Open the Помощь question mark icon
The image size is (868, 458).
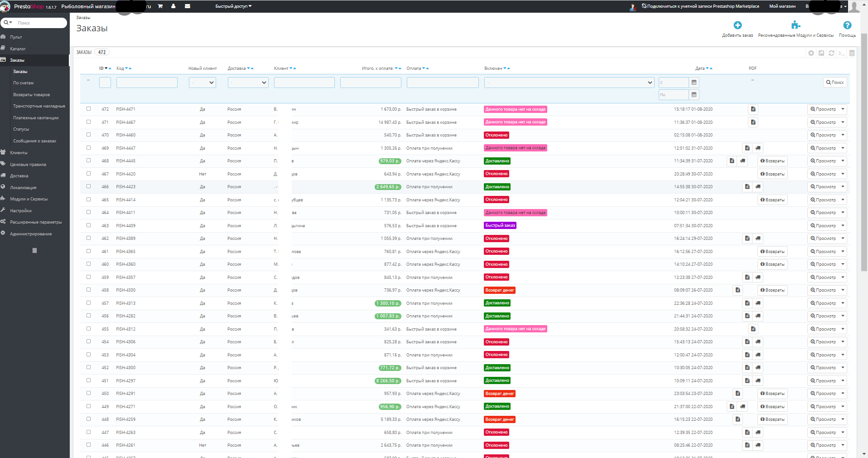pyautogui.click(x=847, y=25)
